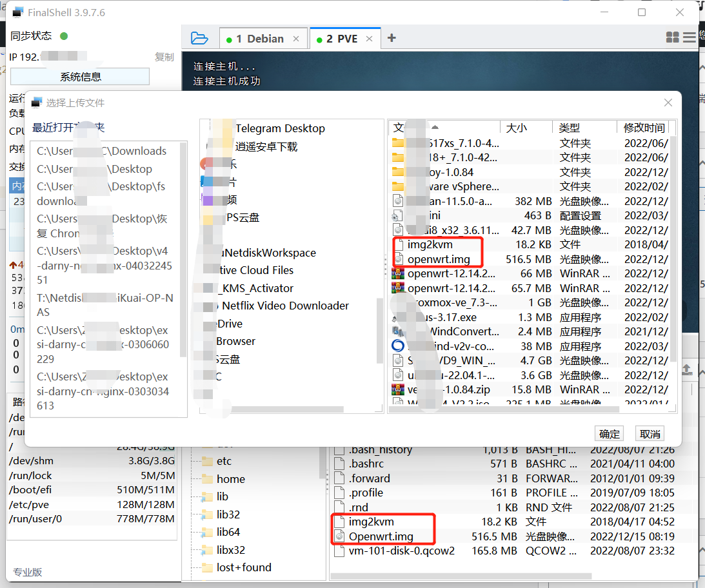This screenshot has width=705, height=588.
Task: Open the Telegram Desktop folder in tree
Action: pos(279,128)
